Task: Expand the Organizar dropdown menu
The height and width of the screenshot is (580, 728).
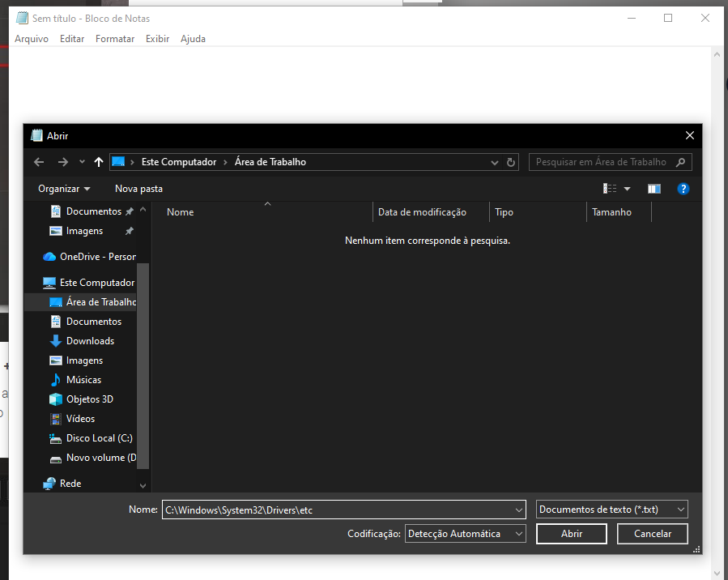Action: [x=64, y=189]
